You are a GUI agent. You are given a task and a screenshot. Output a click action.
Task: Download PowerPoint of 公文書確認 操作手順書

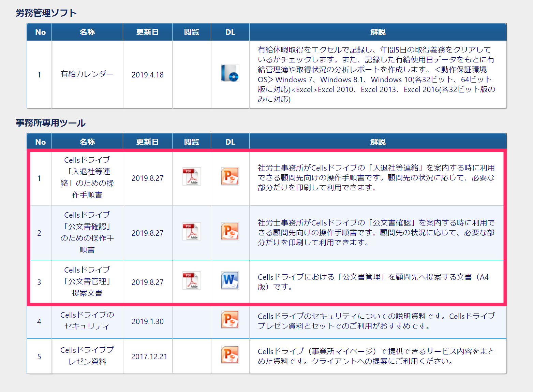(230, 231)
